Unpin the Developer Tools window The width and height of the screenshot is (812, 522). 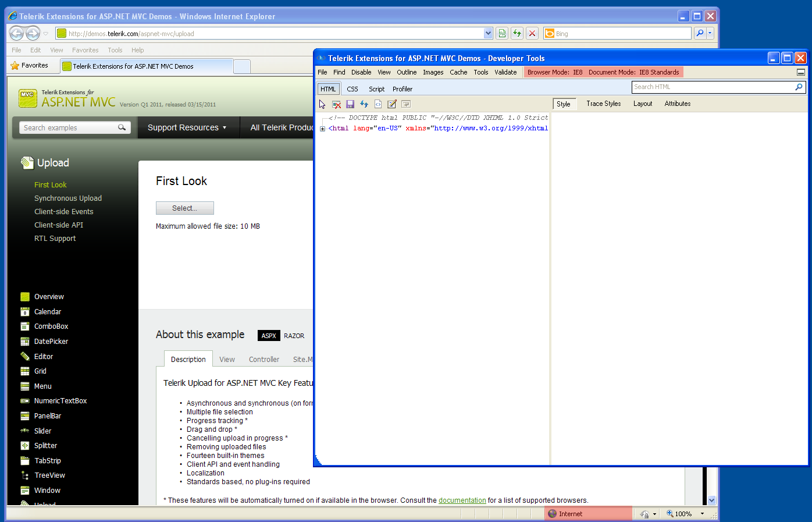point(801,72)
